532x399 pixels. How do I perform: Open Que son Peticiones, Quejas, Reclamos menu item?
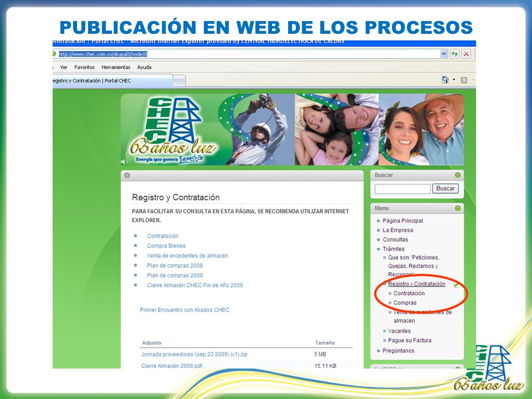pyautogui.click(x=413, y=266)
